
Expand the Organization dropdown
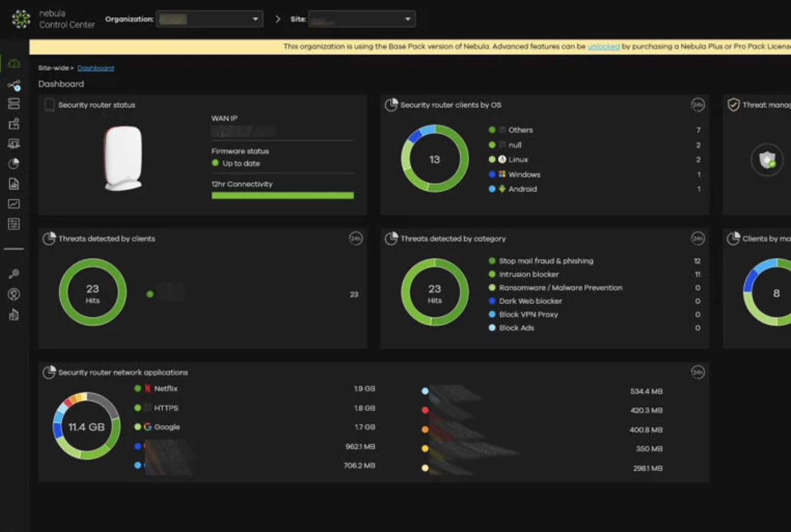[209, 19]
